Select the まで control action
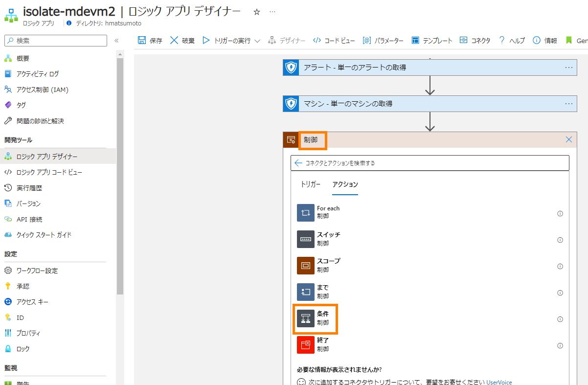The width and height of the screenshot is (588, 385). tap(430, 292)
